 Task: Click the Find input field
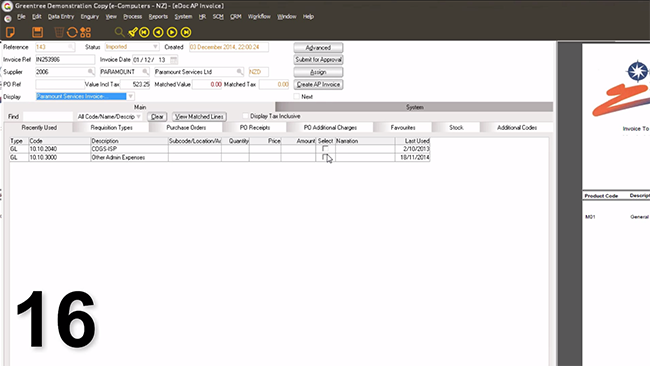[x=48, y=116]
